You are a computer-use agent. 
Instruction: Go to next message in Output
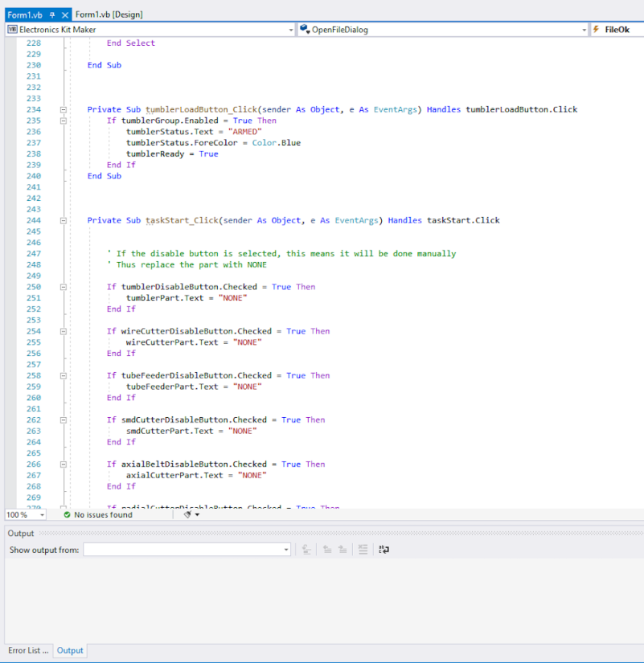(343, 550)
